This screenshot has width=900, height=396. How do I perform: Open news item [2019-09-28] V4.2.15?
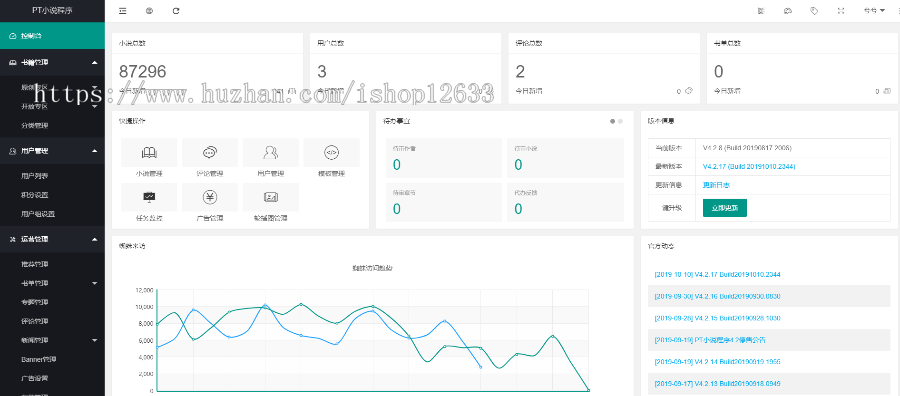pos(717,318)
